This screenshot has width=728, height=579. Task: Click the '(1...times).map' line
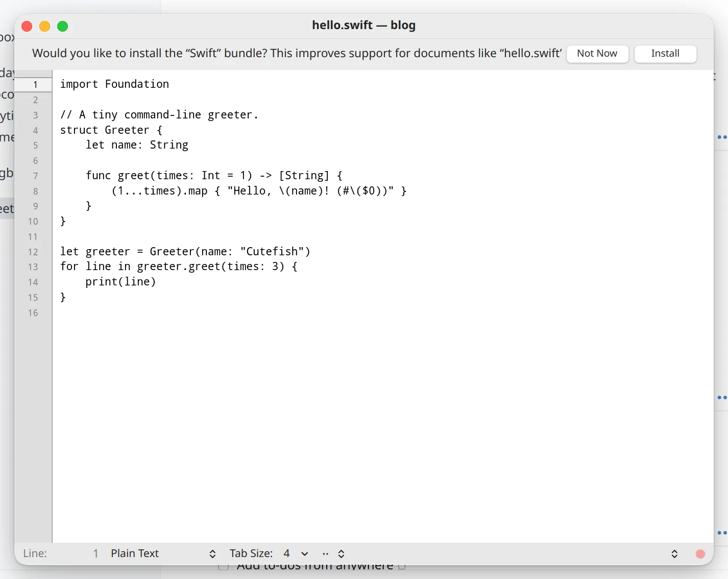click(259, 191)
